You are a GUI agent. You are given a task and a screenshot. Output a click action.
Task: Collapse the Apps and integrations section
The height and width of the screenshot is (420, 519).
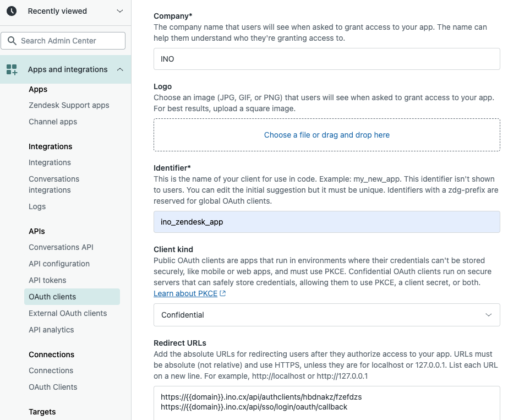pyautogui.click(x=120, y=69)
